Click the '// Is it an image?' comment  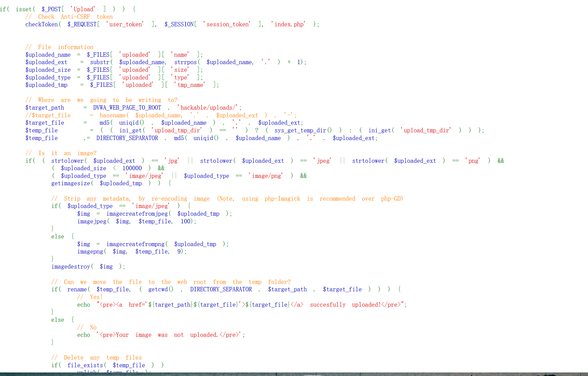[61, 153]
